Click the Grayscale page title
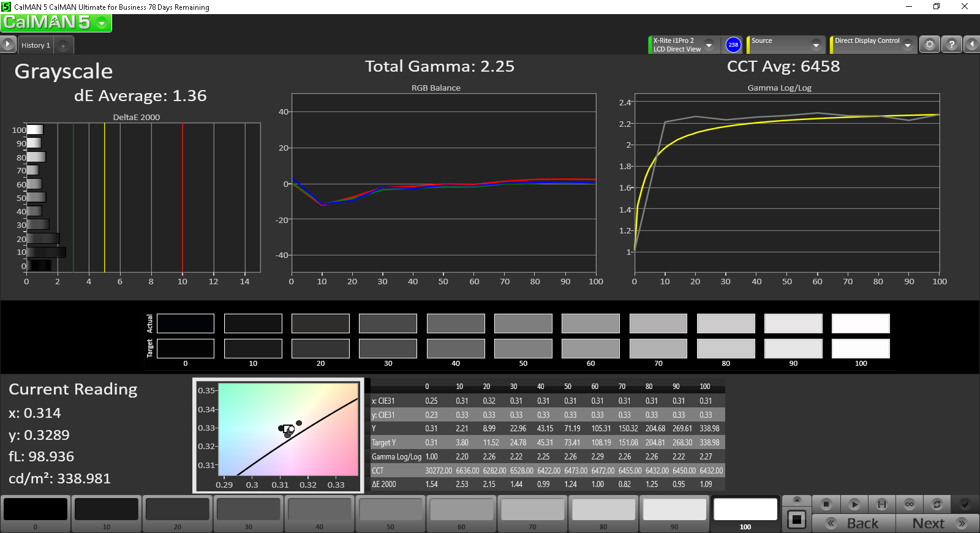This screenshot has height=533, width=980. point(64,72)
